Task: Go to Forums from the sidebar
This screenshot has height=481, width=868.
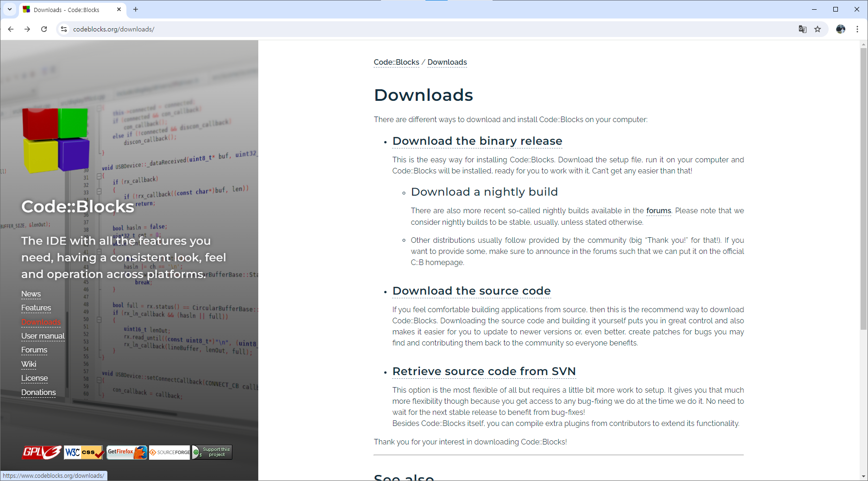Action: click(34, 350)
